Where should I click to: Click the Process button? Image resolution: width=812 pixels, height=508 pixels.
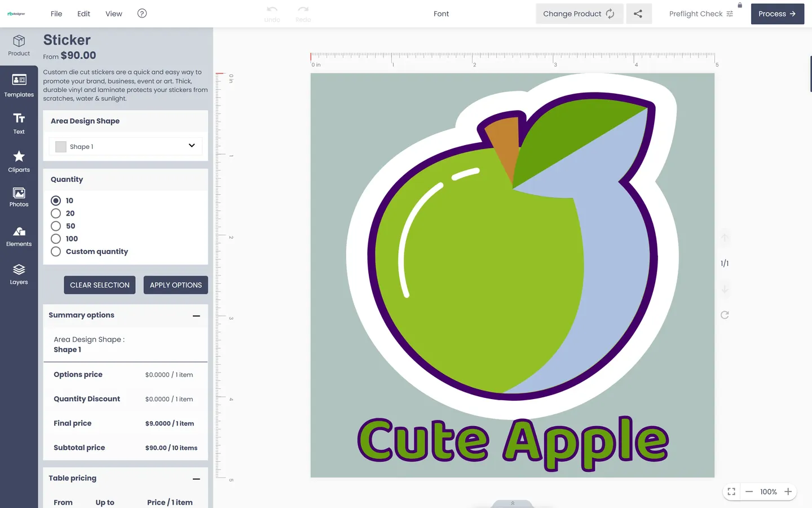click(777, 14)
